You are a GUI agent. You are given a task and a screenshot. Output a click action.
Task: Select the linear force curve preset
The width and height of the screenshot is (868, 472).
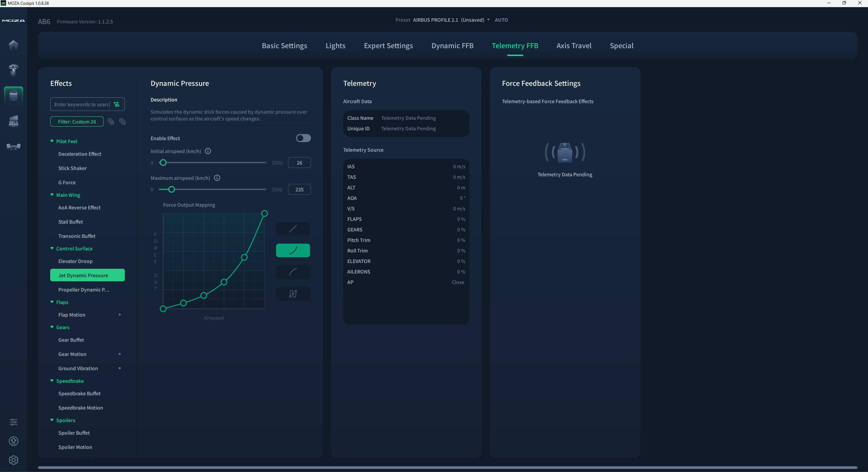click(x=293, y=229)
